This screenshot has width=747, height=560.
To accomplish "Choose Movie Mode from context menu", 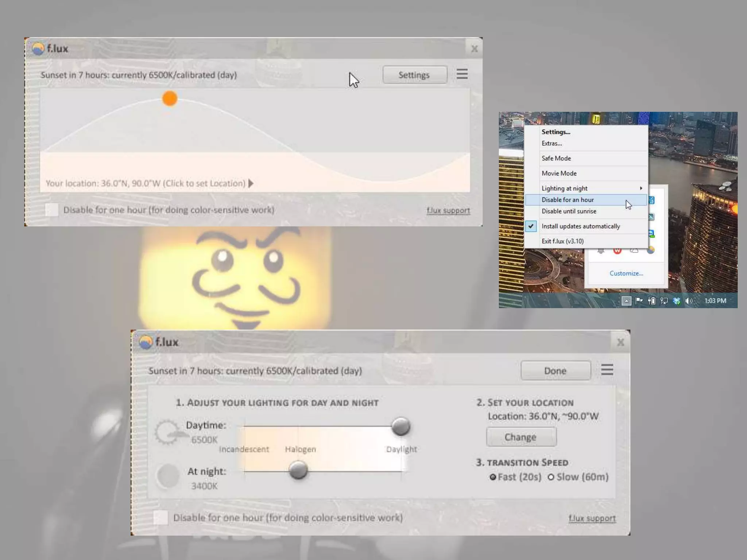I will (x=559, y=173).
